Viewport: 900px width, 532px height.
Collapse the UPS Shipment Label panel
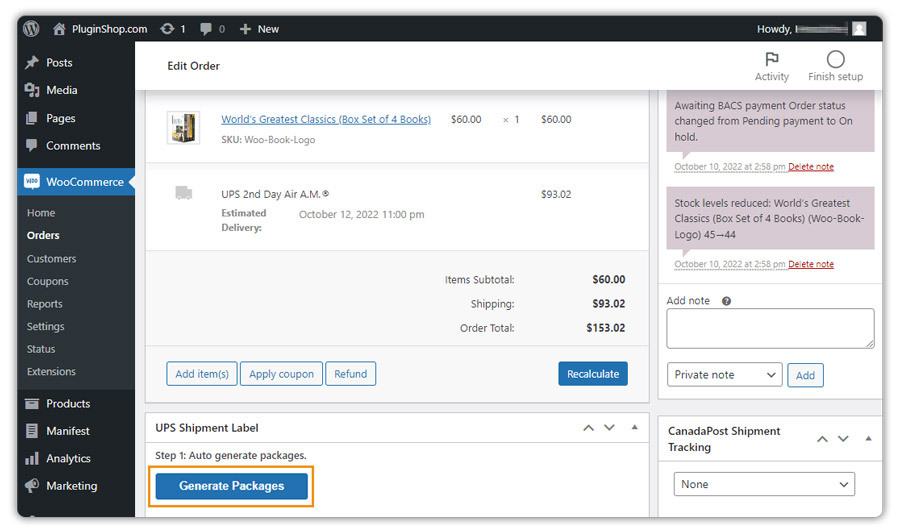pos(634,428)
